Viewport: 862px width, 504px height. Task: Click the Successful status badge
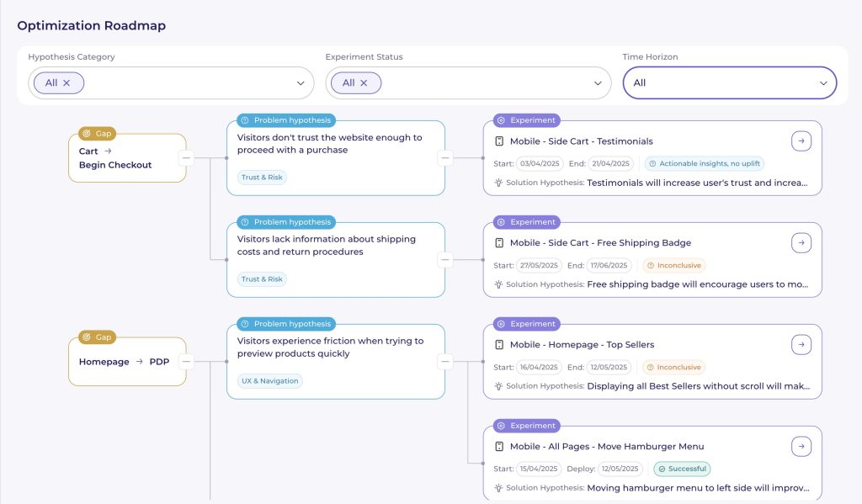(x=682, y=469)
